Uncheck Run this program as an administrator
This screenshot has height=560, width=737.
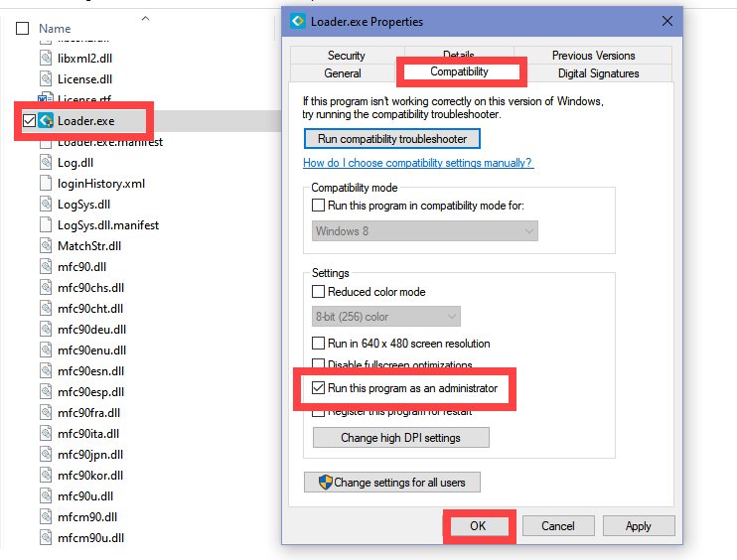318,388
